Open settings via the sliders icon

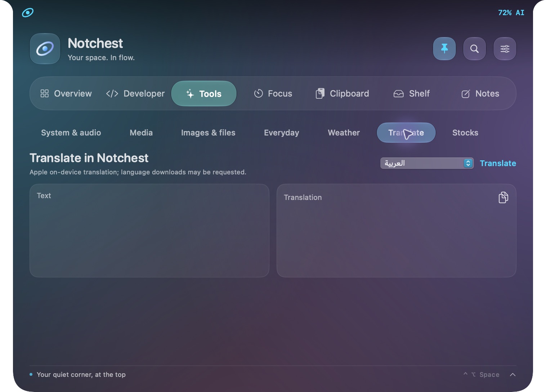(x=505, y=49)
